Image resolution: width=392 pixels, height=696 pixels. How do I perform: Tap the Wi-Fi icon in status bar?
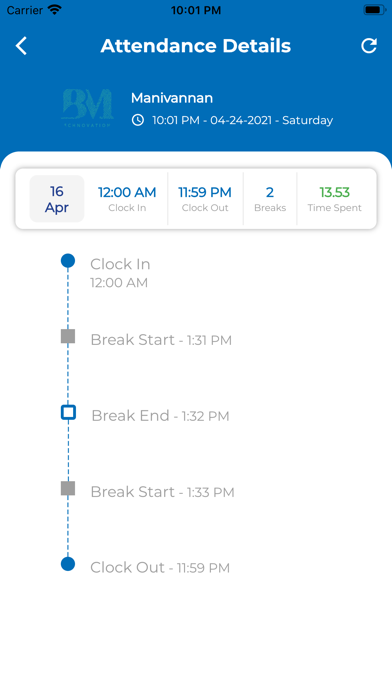[x=55, y=10]
